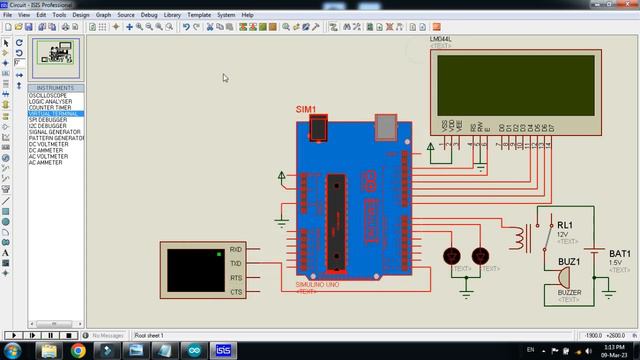Click the redo arrow icon
640x360 pixels.
tap(196, 27)
